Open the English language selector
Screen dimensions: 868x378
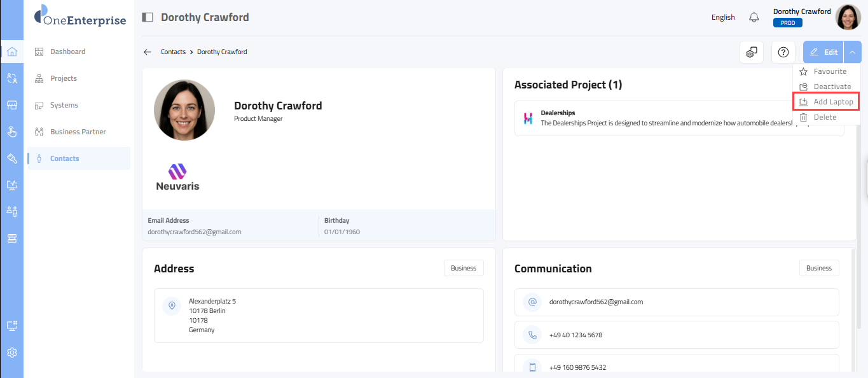[x=723, y=17]
